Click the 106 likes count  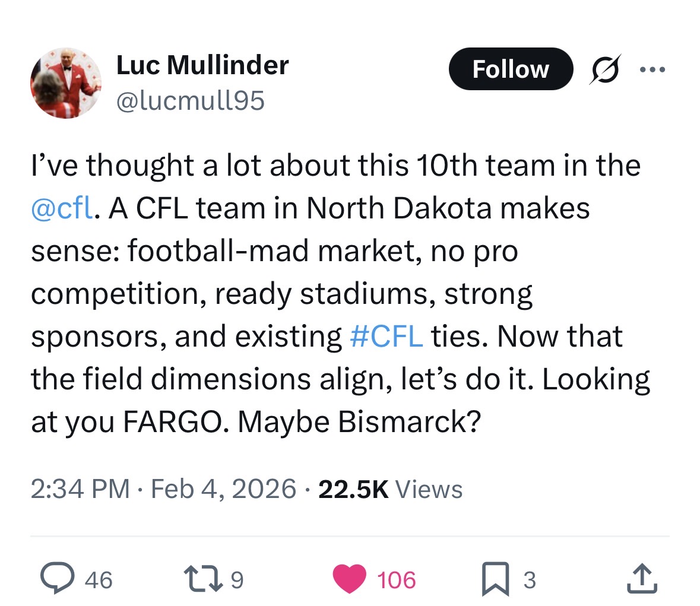(x=397, y=579)
